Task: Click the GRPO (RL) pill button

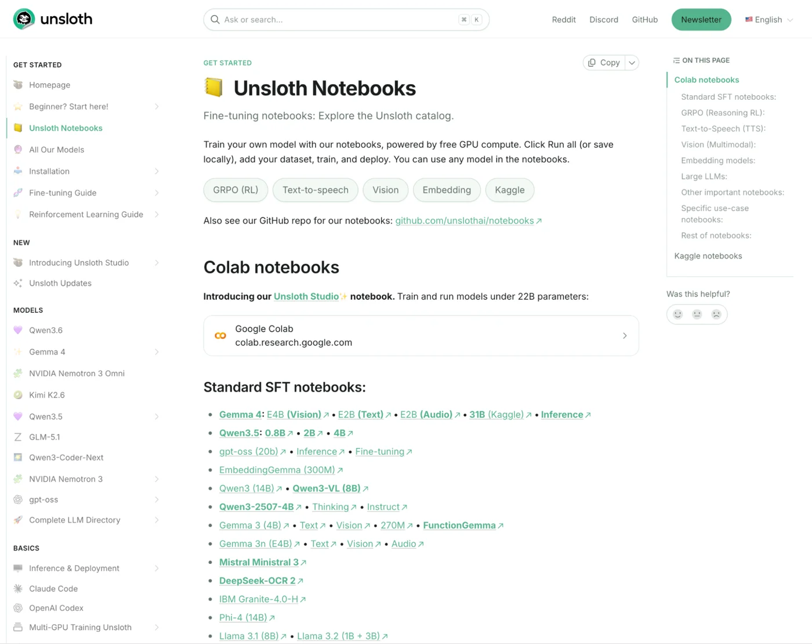Action: point(235,190)
